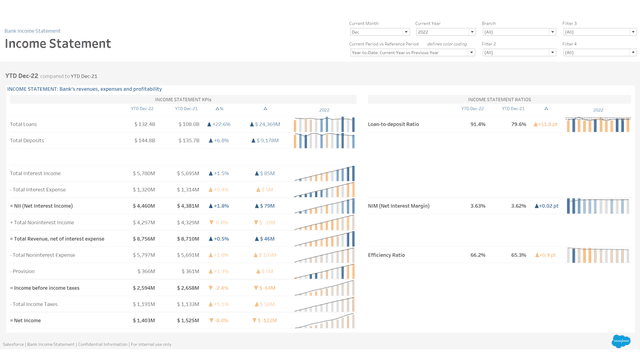Select the Total Interest Expense bar chart

click(324, 189)
